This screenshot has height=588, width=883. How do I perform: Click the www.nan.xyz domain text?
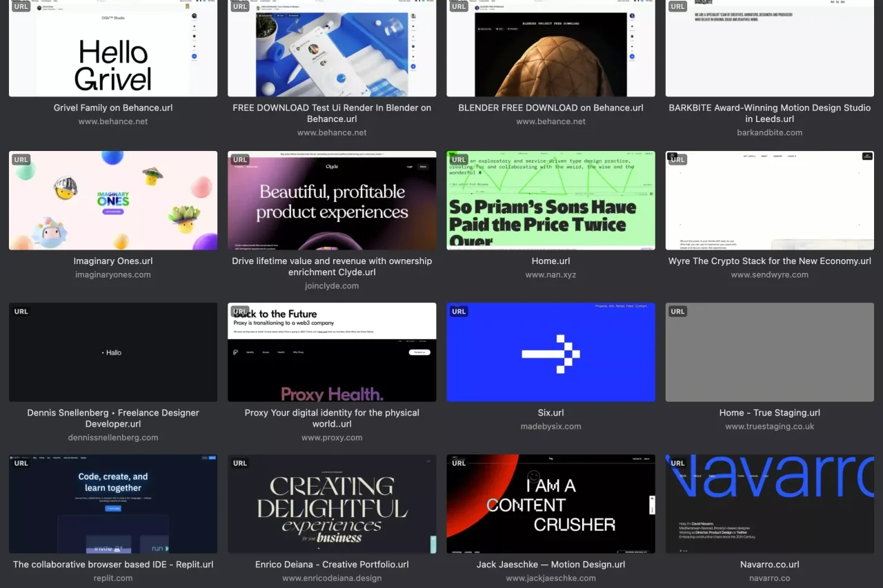click(x=550, y=274)
